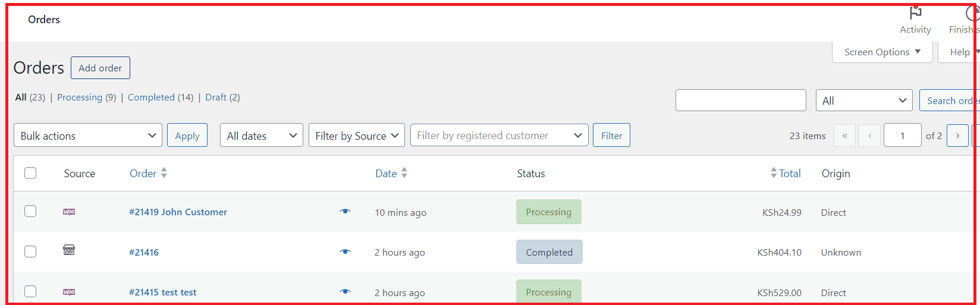Viewport: 980px width, 305px height.
Task: Show All (23) orders
Action: tap(30, 98)
